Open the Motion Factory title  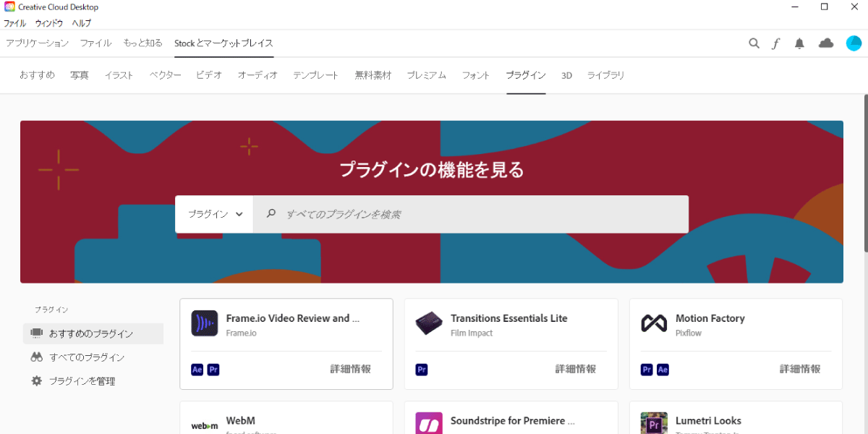pyautogui.click(x=710, y=318)
